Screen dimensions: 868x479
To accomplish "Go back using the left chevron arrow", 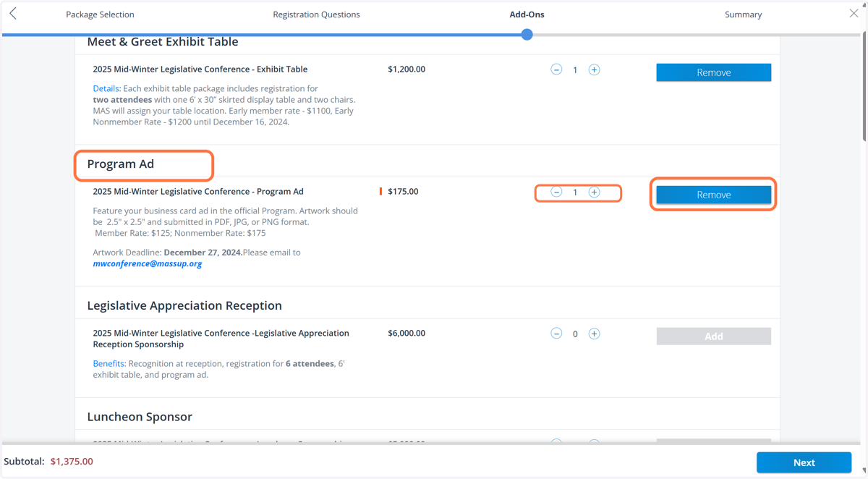I will click(x=13, y=14).
